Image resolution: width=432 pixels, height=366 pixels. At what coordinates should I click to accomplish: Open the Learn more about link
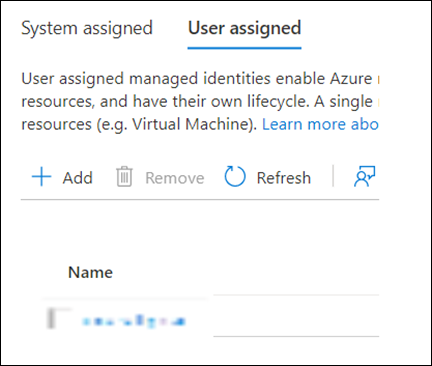coord(320,124)
